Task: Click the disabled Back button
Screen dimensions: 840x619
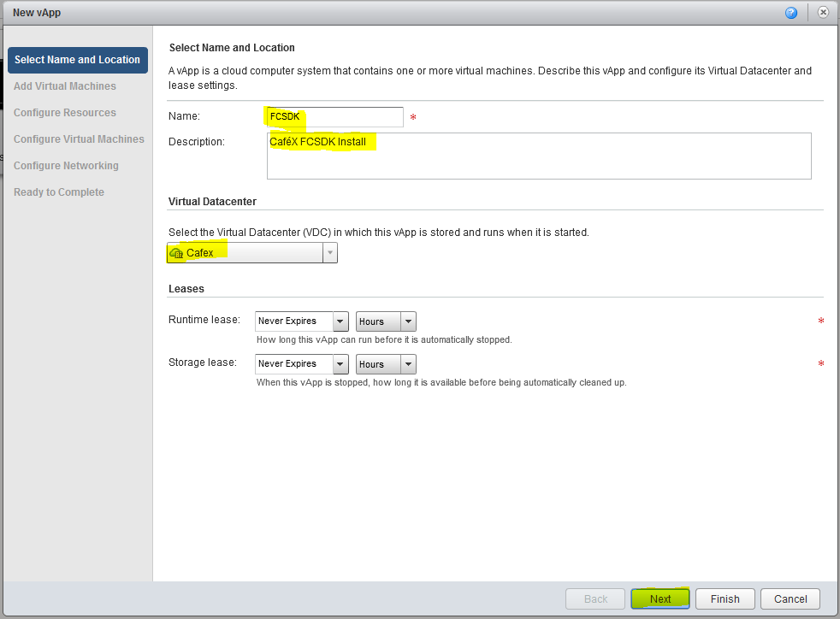Action: point(595,598)
